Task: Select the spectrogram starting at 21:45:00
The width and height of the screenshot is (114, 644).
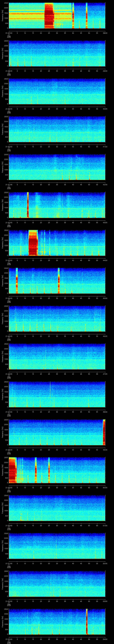Action: click(x=57, y=318)
